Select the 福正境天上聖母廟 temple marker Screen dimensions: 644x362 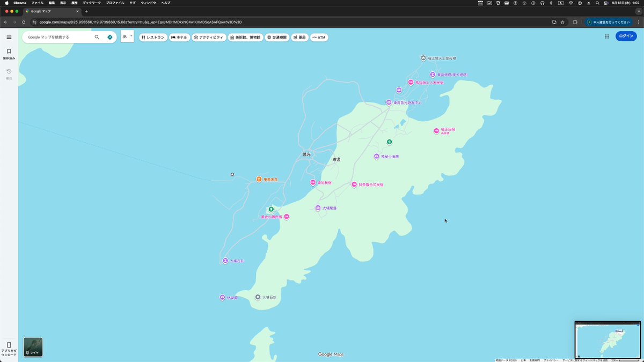(x=423, y=57)
